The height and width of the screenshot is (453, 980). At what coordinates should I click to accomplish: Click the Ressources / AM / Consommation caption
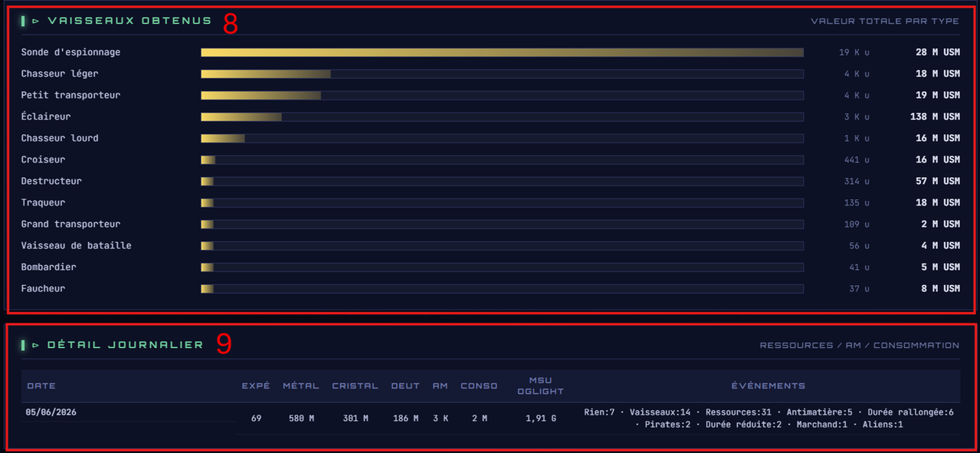pos(860,346)
